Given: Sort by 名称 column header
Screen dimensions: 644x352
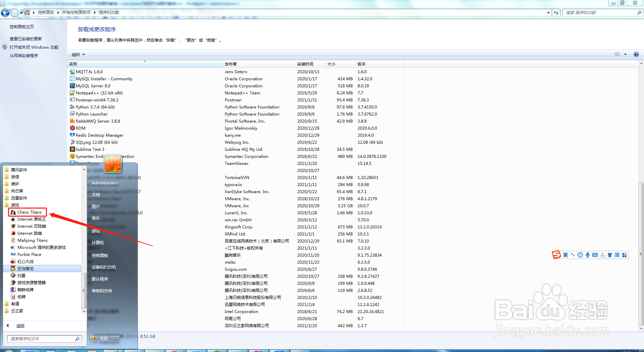Looking at the screenshot, I should coord(145,64).
